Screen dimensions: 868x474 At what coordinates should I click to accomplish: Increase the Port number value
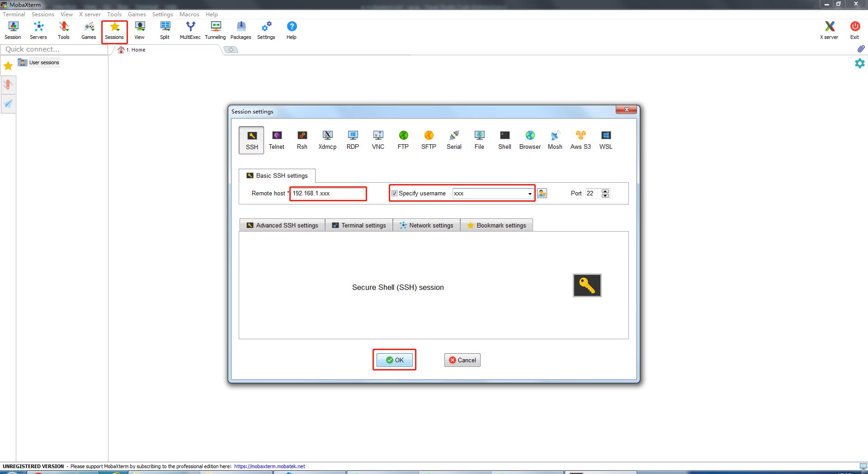605,191
